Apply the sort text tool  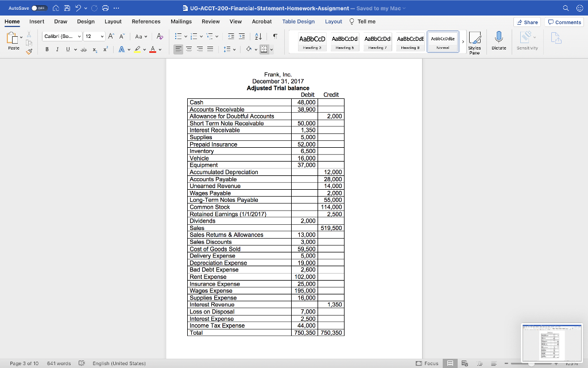(258, 36)
